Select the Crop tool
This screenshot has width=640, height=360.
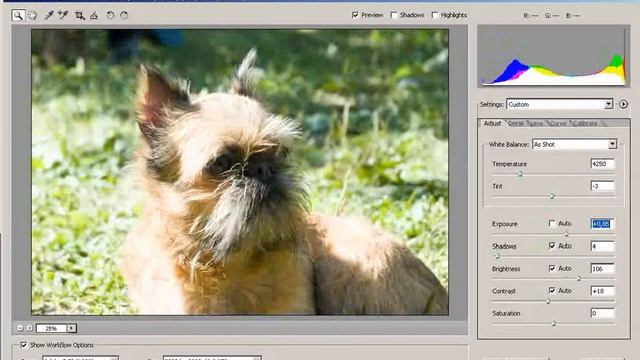point(80,16)
